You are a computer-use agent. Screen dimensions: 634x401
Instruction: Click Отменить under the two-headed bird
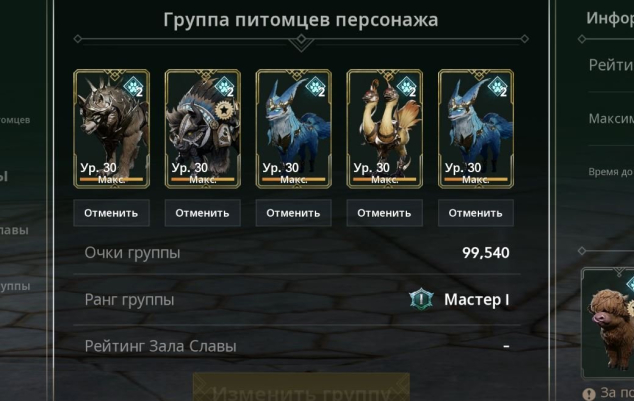(x=385, y=213)
